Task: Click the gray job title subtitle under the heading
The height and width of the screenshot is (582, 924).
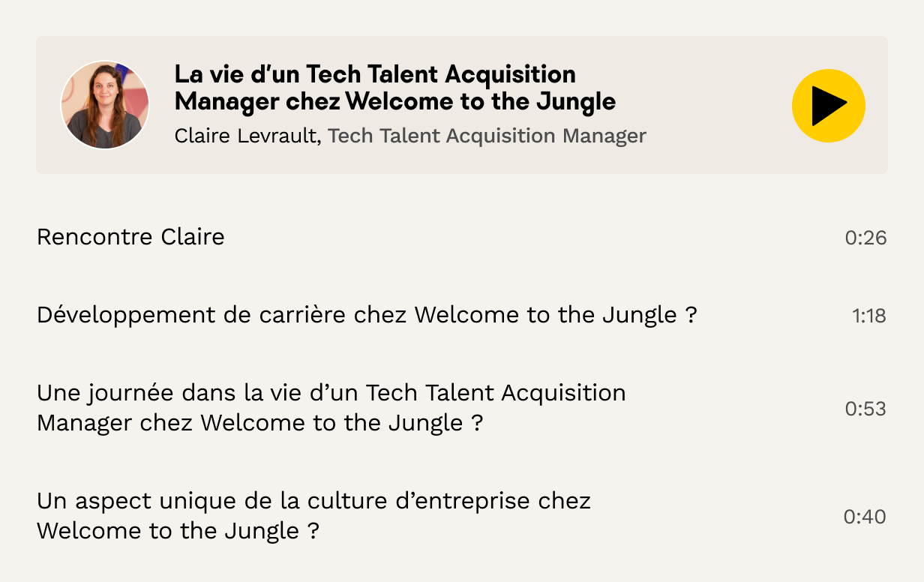Action: [x=487, y=136]
